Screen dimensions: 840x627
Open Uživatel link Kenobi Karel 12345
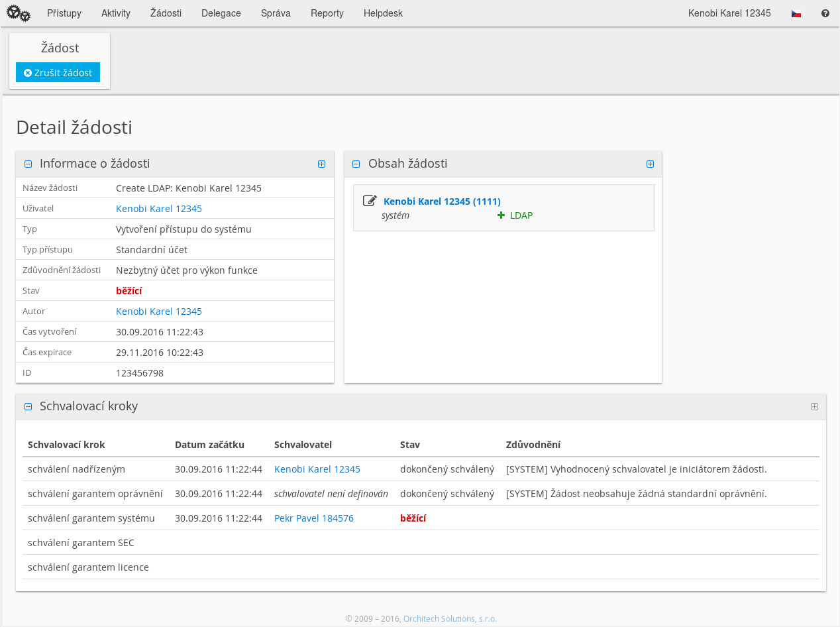tap(159, 209)
